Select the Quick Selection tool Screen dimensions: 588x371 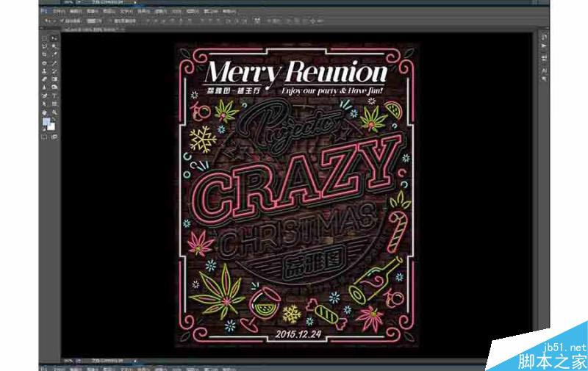(54, 46)
